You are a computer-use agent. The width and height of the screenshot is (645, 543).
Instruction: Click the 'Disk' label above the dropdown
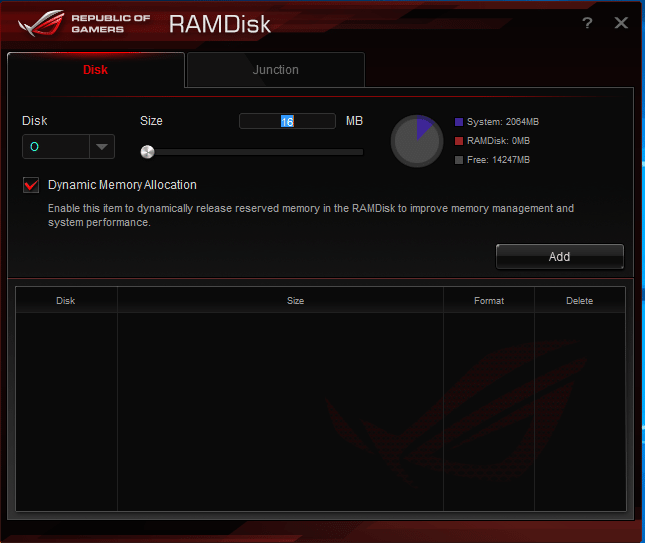(x=35, y=121)
